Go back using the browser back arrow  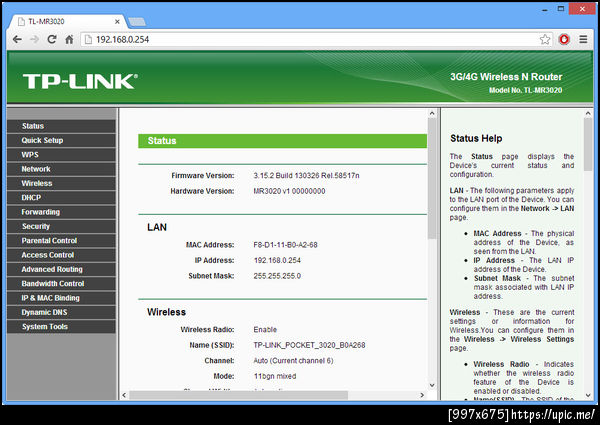[x=17, y=39]
